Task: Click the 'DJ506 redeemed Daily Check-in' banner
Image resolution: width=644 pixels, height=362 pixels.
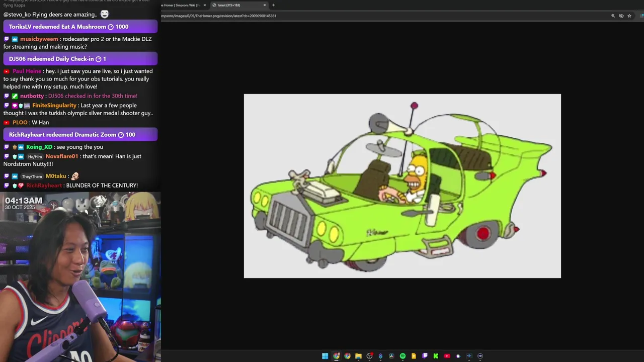Action: coord(80,59)
